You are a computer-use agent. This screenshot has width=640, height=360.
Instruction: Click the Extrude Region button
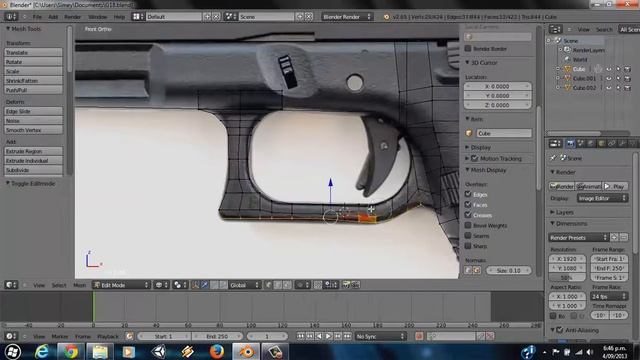click(x=33, y=151)
